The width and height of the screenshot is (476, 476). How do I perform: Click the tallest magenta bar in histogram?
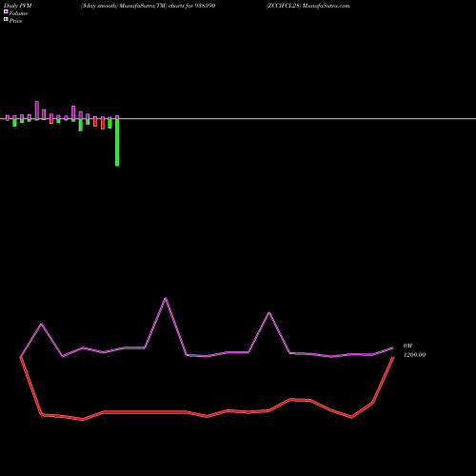pos(37,110)
